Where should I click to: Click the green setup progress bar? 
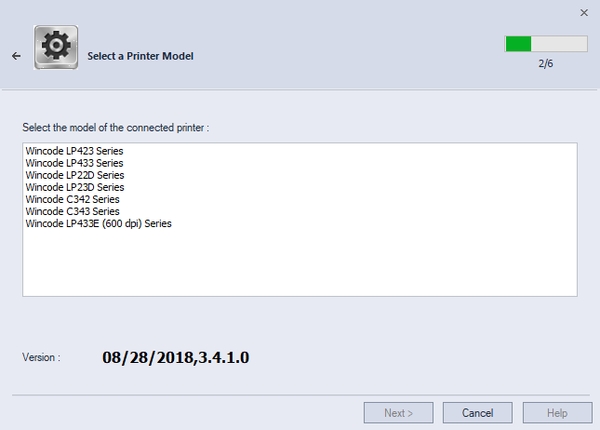click(546, 44)
